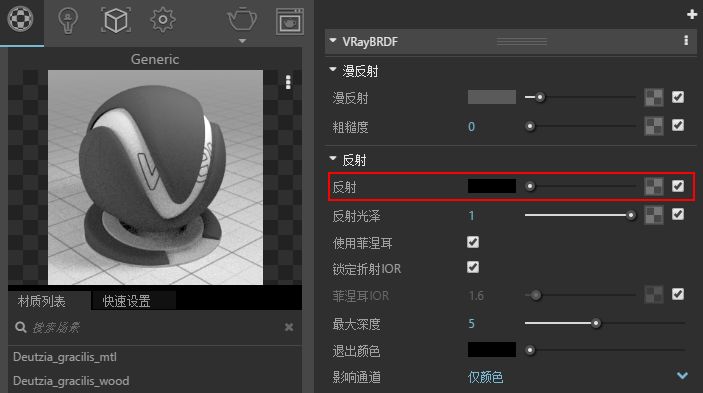Click the plus icon to add layer

(x=692, y=14)
